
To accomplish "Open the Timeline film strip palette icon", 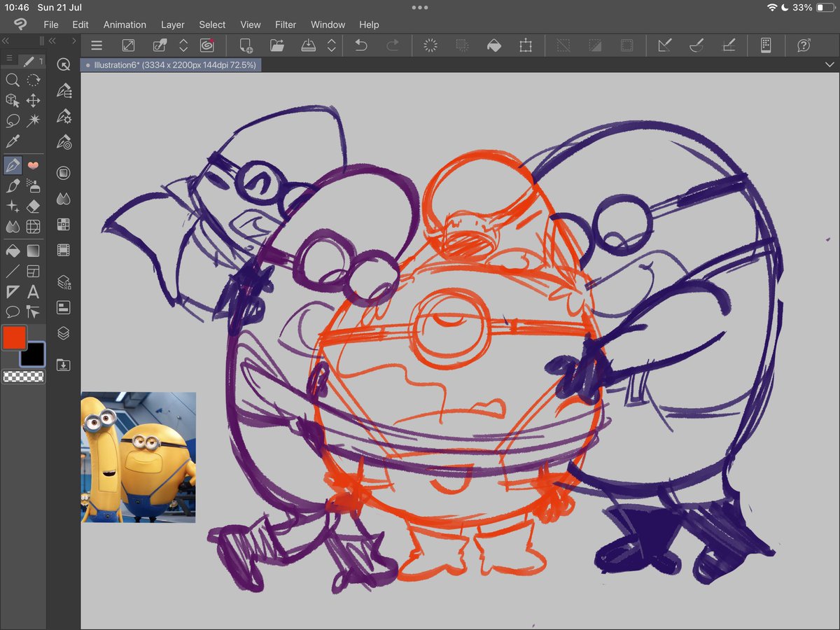I will [x=64, y=250].
